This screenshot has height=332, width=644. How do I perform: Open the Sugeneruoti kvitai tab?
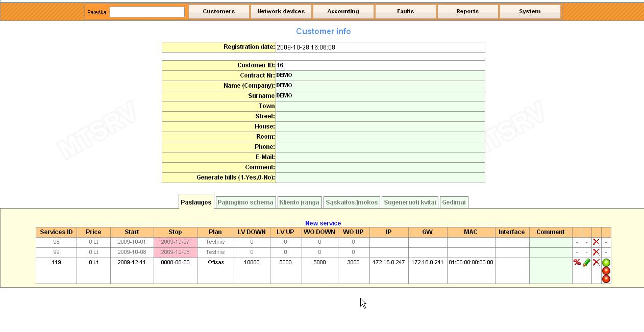[410, 202]
